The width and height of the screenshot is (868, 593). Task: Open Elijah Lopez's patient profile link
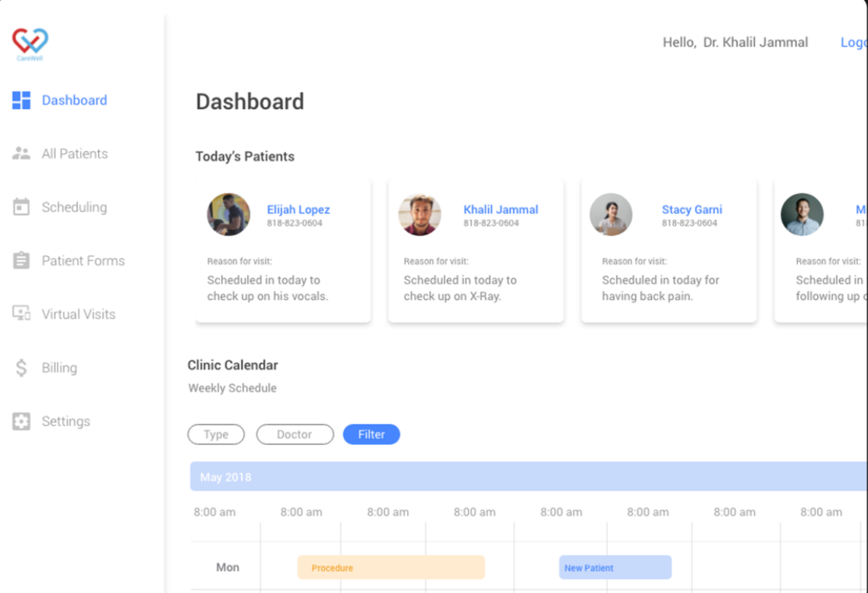point(299,209)
